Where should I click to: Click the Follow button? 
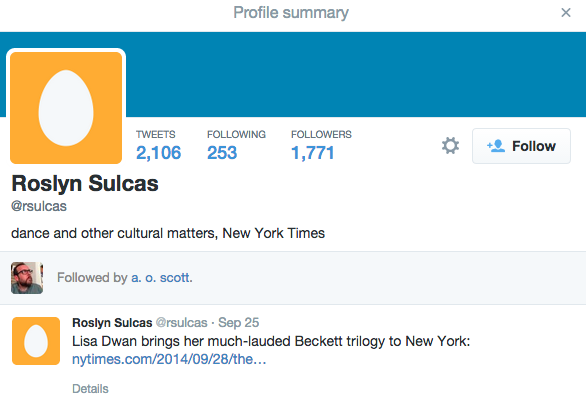click(521, 146)
